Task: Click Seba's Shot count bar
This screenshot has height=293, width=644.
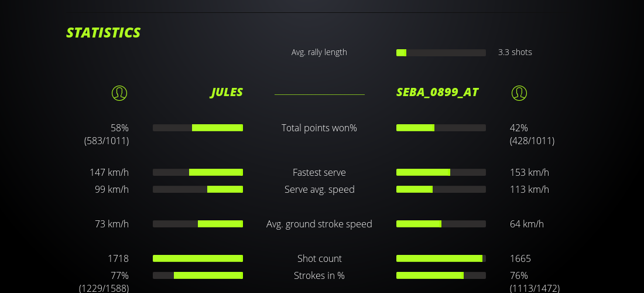Action: (x=441, y=258)
